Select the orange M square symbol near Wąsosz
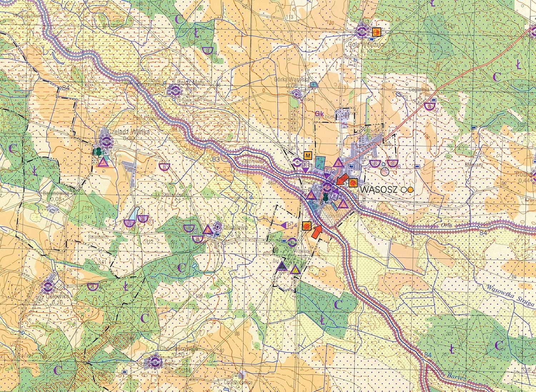Screen dimensions: 536x392 pos(308,155)
